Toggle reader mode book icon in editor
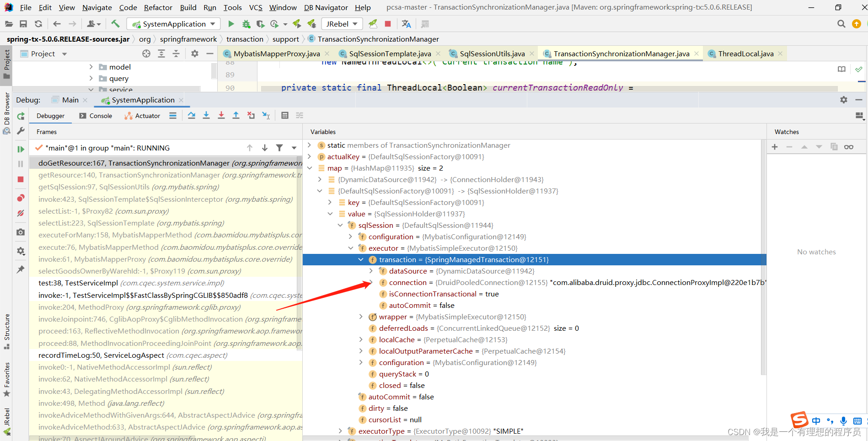The width and height of the screenshot is (868, 441). 841,69
